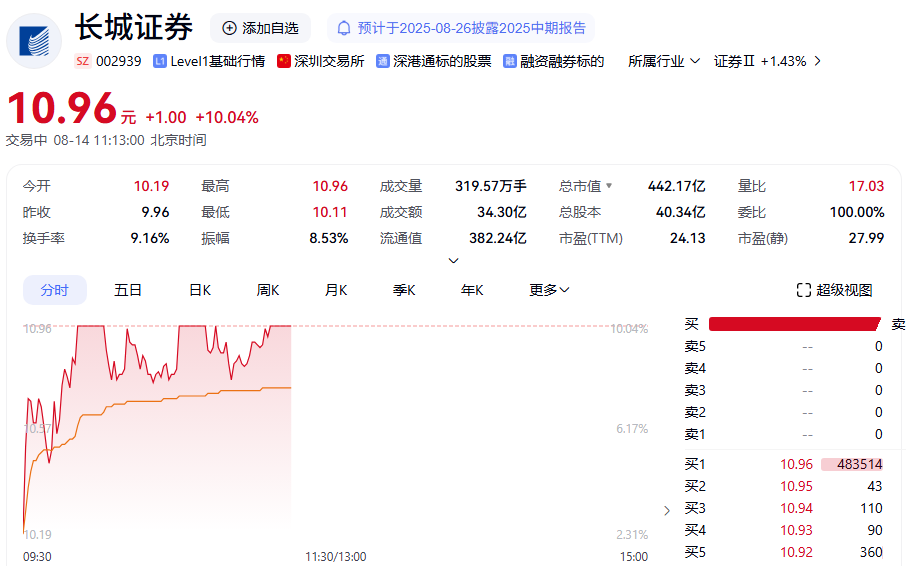Switch to the 日K chart tab

(x=200, y=290)
